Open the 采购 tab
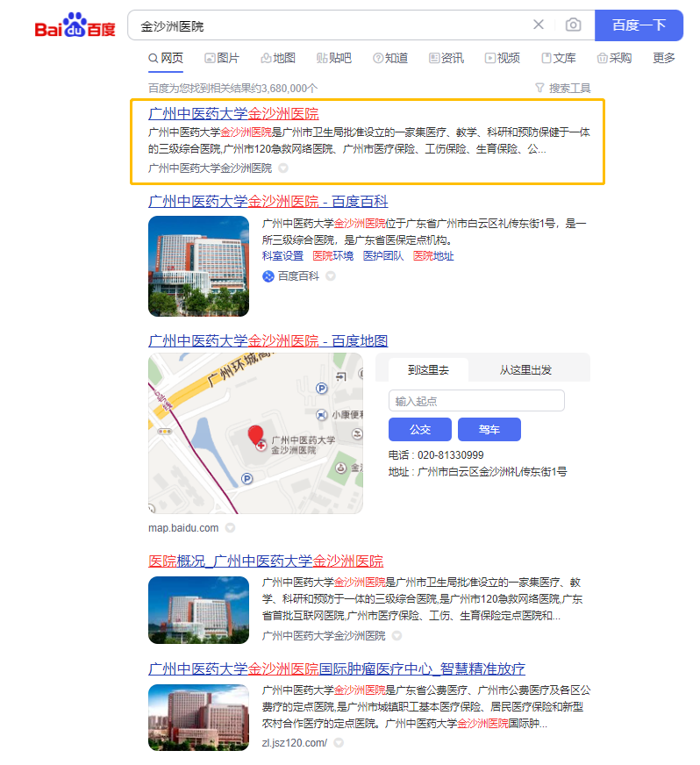Image resolution: width=700 pixels, height=765 pixels. 615,58
